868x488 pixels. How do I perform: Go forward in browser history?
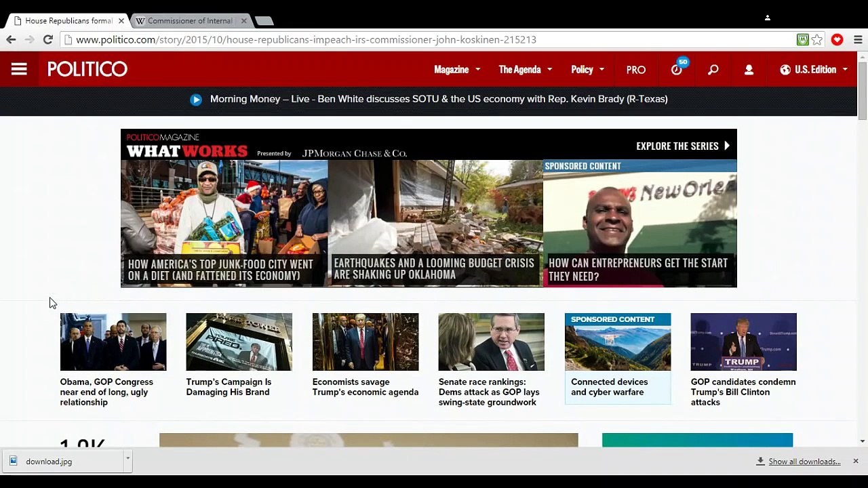coord(29,40)
